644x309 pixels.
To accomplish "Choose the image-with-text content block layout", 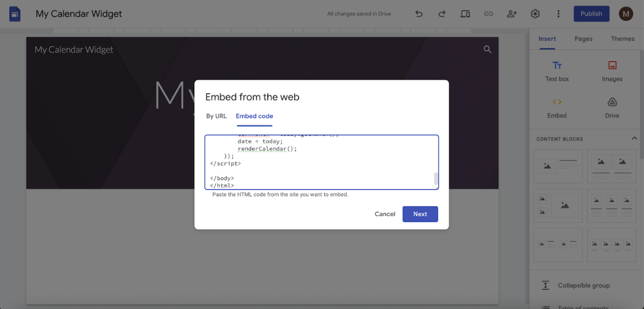I will (558, 166).
